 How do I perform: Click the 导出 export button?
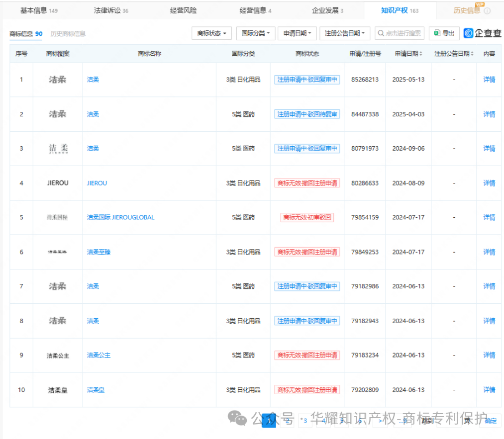444,33
